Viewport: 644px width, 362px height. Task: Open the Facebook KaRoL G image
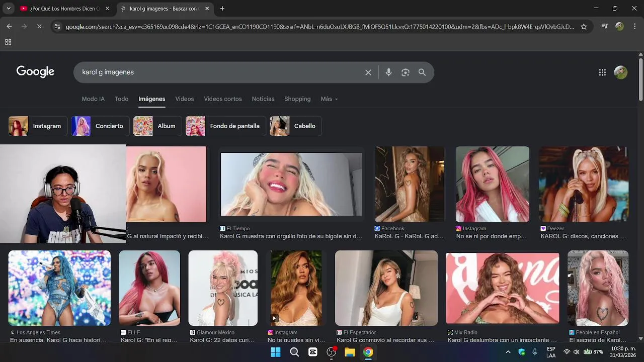410,184
